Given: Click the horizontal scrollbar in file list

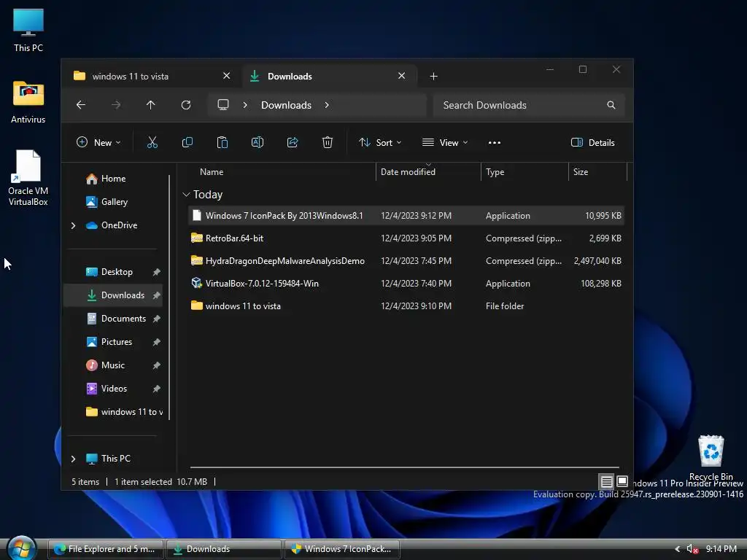Looking at the screenshot, I should (x=404, y=467).
